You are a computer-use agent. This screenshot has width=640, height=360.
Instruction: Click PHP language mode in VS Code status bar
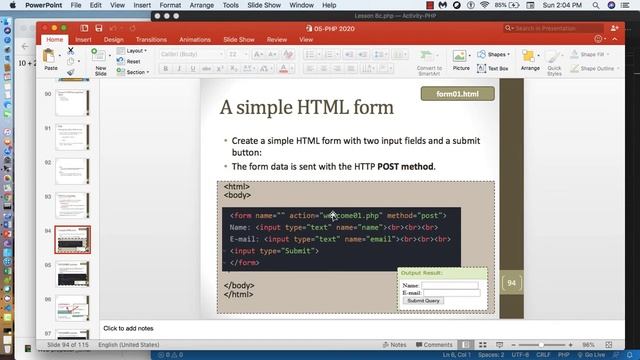(564, 355)
